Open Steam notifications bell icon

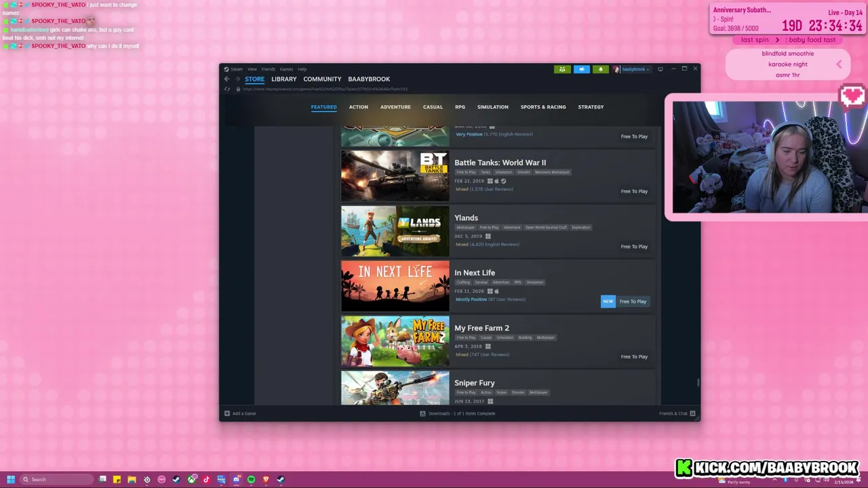tap(600, 69)
